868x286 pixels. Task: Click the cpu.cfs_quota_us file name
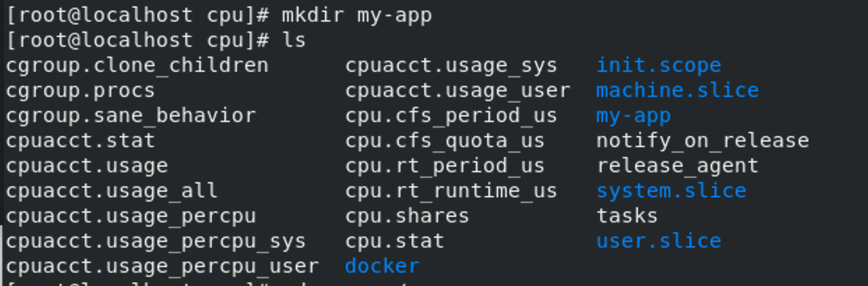[x=444, y=141]
